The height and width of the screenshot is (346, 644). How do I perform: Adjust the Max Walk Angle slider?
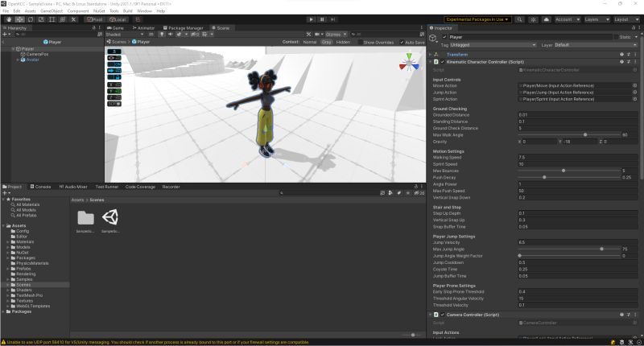pyautogui.click(x=568, y=134)
